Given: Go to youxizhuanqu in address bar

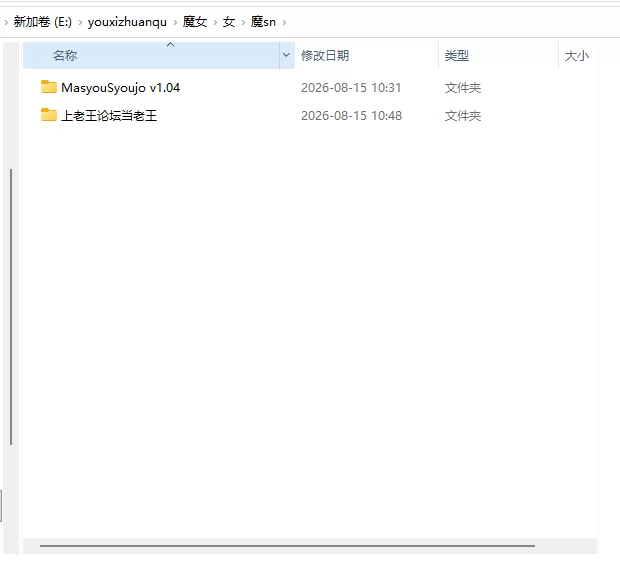Looking at the screenshot, I should 127,22.
